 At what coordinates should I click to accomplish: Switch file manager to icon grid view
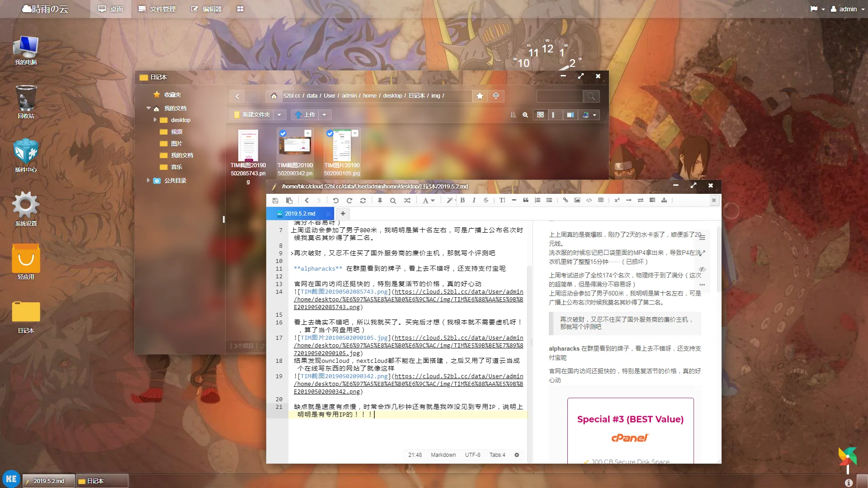tap(540, 115)
